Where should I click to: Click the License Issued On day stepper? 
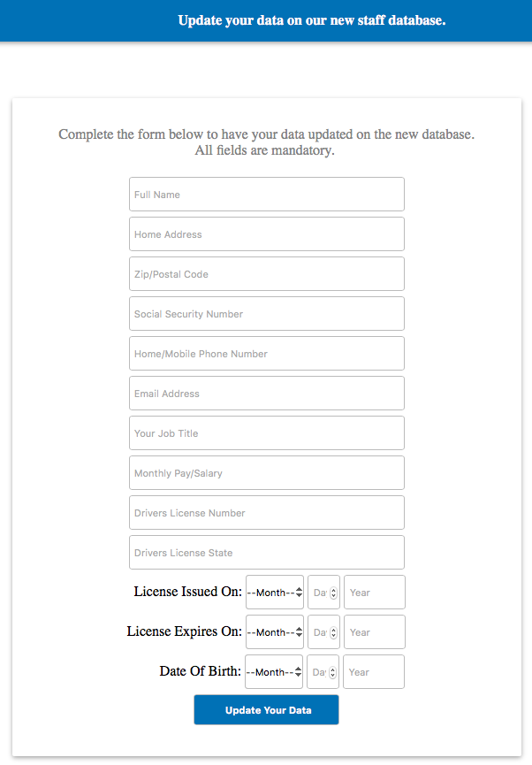tap(333, 593)
